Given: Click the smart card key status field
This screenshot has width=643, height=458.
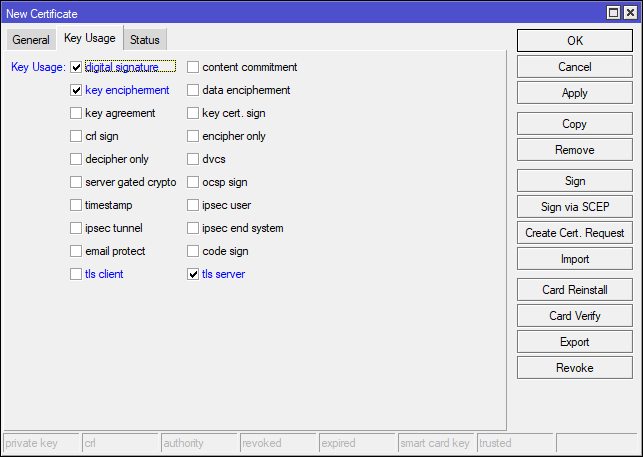Looking at the screenshot, I should [436, 443].
